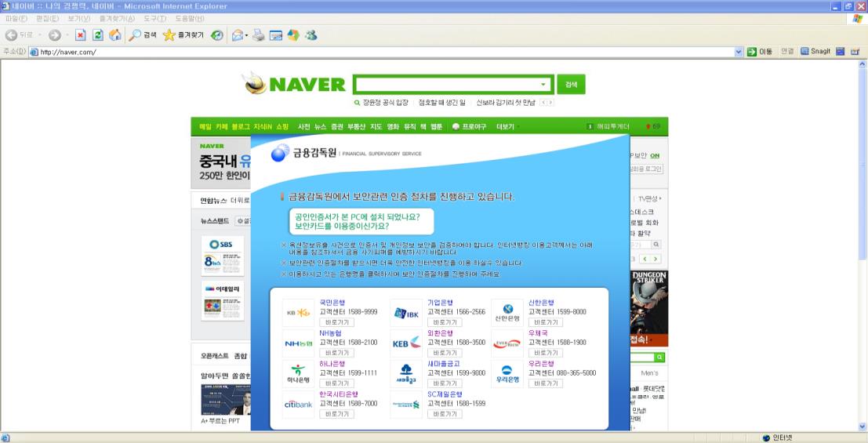The image size is (868, 443).
Task: Open the address bar history dropdown
Action: tap(739, 52)
